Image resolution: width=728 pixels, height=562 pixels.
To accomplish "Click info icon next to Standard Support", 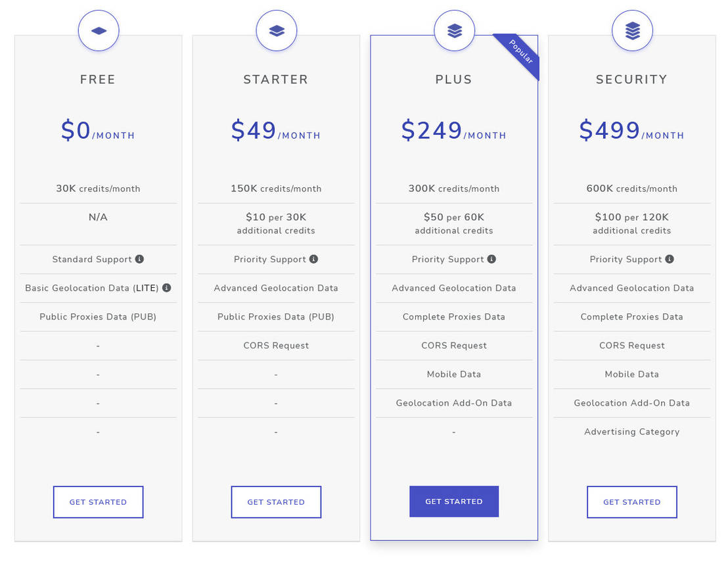I will click(139, 259).
